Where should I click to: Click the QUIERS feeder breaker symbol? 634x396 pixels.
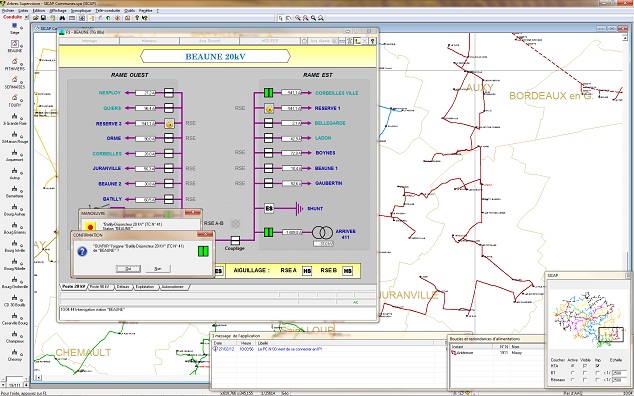point(169,108)
